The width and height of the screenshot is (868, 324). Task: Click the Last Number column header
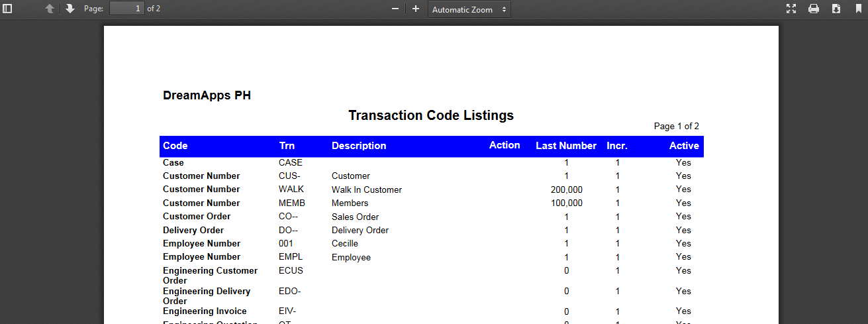point(566,146)
